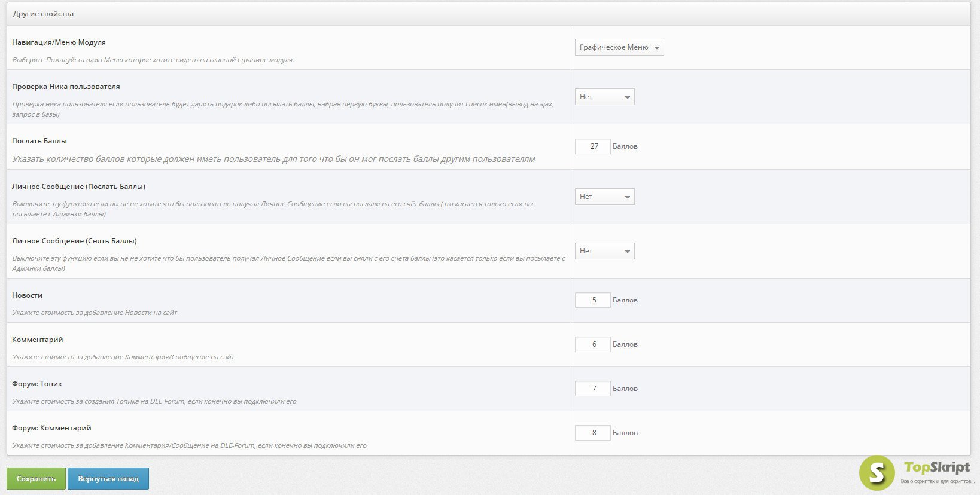Click the Форум: Комментарий points input field
The width and height of the screenshot is (980, 495).
click(x=593, y=433)
